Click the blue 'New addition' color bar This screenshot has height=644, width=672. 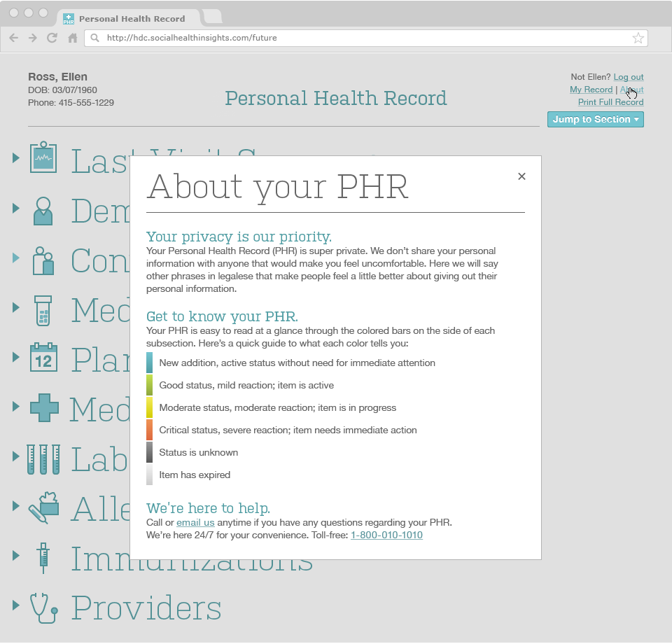(149, 363)
